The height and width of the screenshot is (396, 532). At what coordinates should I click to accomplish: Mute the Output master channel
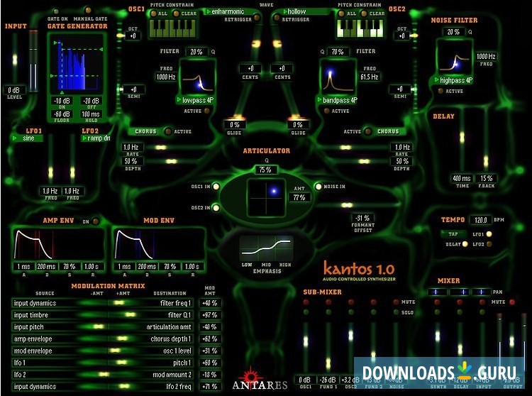point(512,302)
